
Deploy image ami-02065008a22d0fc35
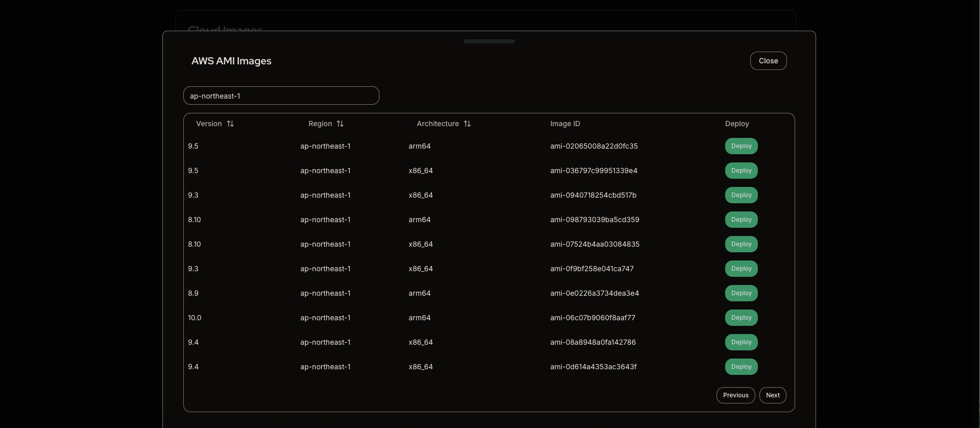pos(741,146)
